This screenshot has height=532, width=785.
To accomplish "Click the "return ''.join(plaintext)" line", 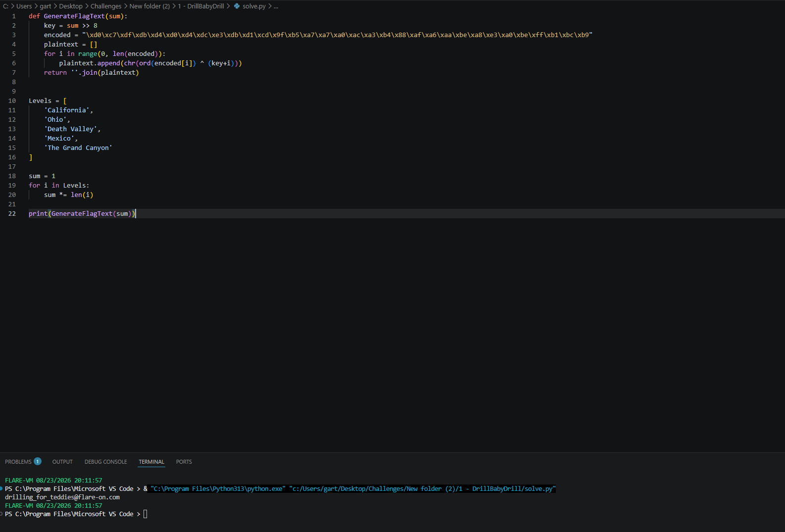I will 92,73.
